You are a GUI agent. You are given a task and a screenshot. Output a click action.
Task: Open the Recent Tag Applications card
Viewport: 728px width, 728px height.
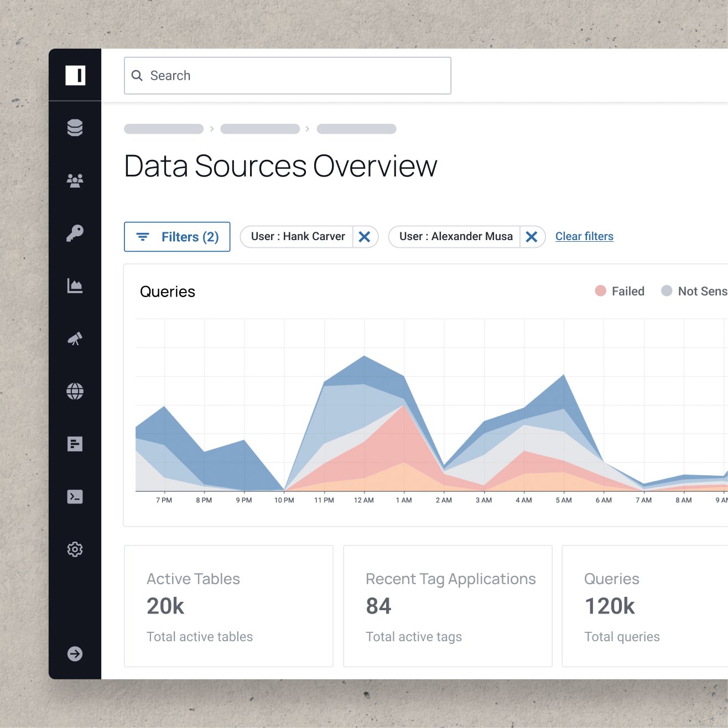tap(448, 606)
